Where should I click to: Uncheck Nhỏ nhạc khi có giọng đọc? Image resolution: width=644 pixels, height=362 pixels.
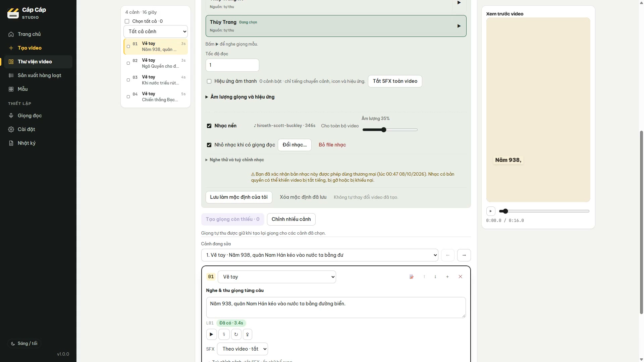[x=209, y=145]
